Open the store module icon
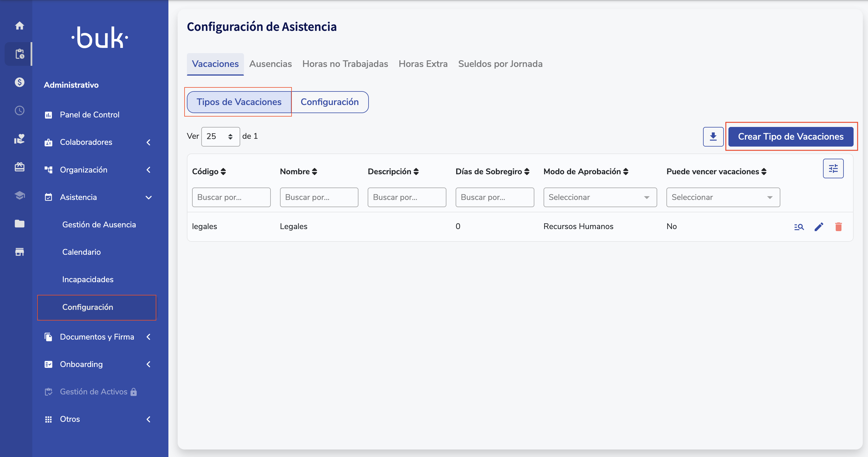This screenshot has height=457, width=868. click(20, 252)
